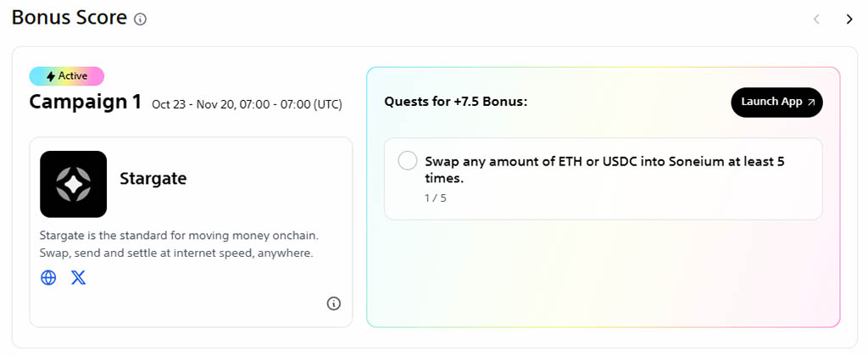Open Stargate's X social profile icon

(x=79, y=277)
